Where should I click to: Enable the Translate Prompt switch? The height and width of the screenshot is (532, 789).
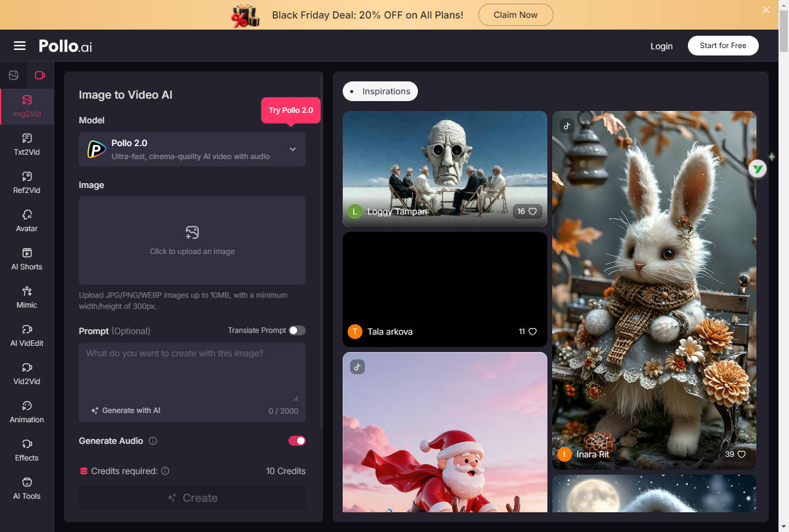297,330
